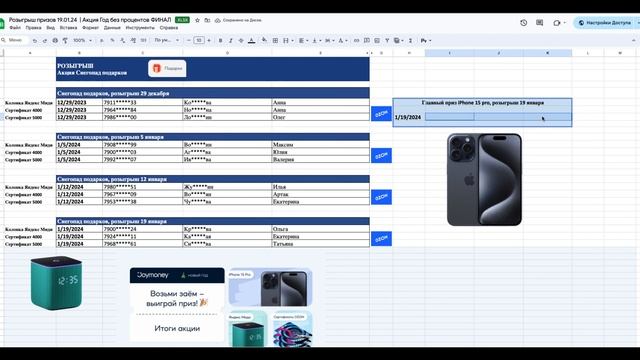Click the insert link icon

[356, 40]
